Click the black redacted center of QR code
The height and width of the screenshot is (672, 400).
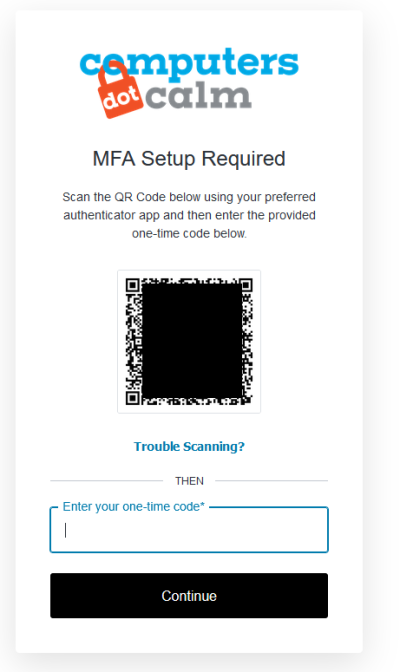coord(192,342)
